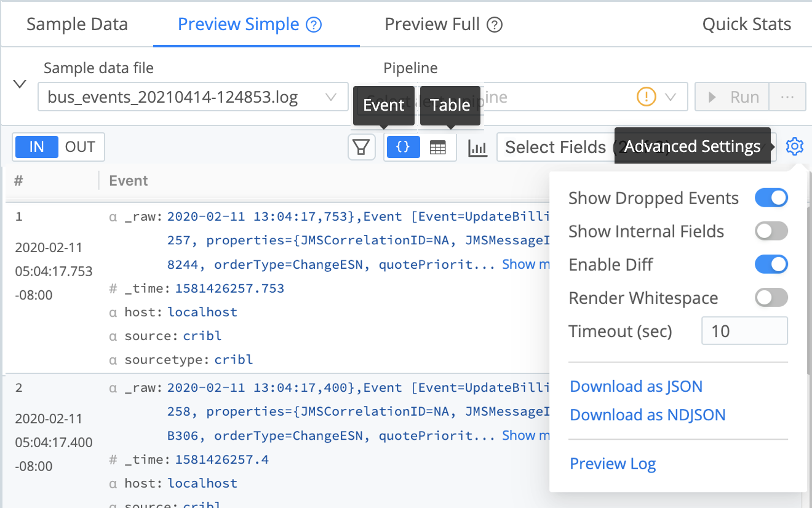Turn on Render Whitespace switch
This screenshot has width=812, height=508.
771,298
